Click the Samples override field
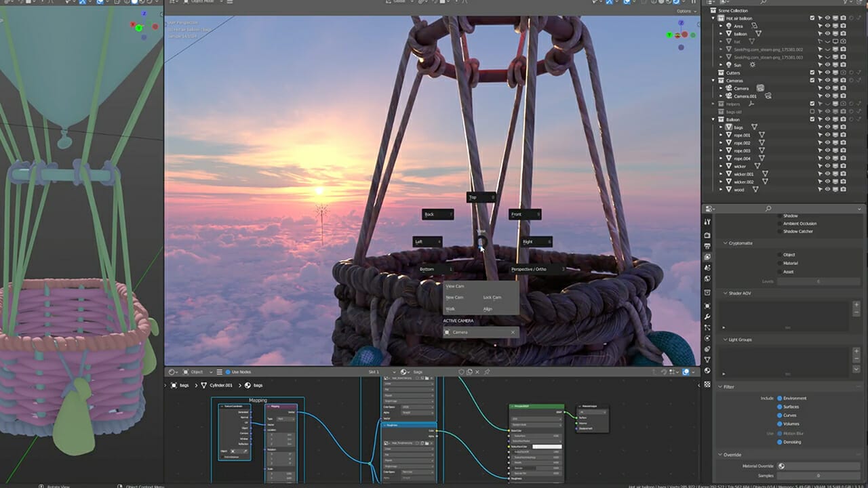The height and width of the screenshot is (488, 868). (x=818, y=476)
